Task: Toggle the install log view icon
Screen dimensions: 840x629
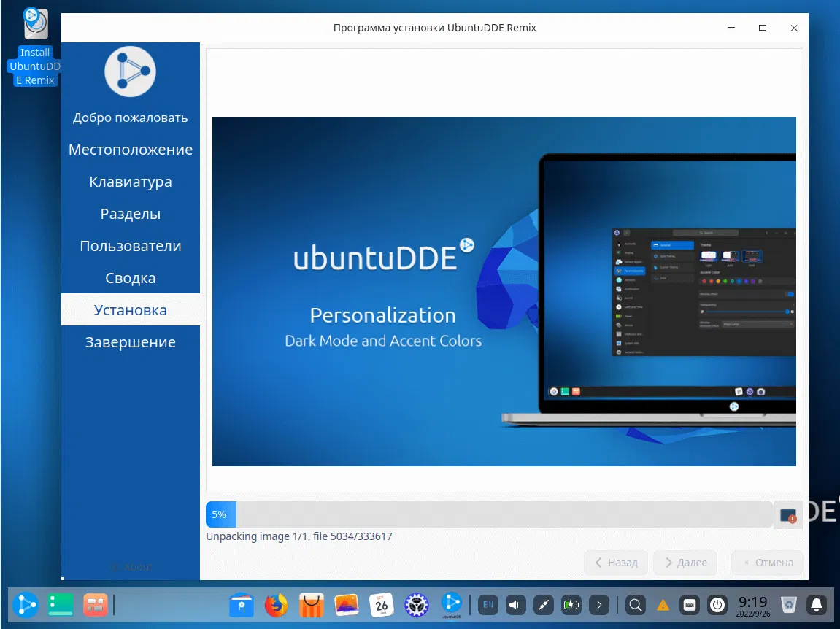Action: pyautogui.click(x=788, y=515)
